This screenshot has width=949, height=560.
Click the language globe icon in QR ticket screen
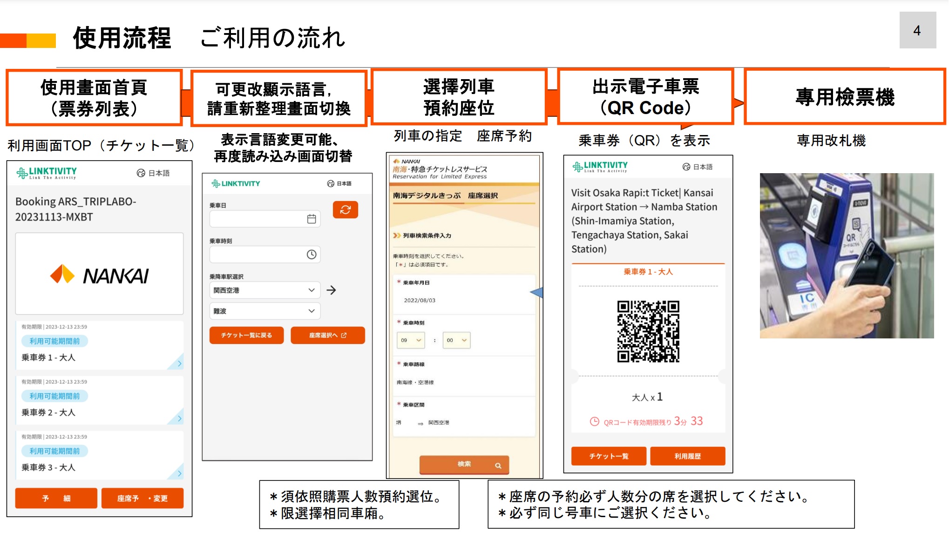686,167
